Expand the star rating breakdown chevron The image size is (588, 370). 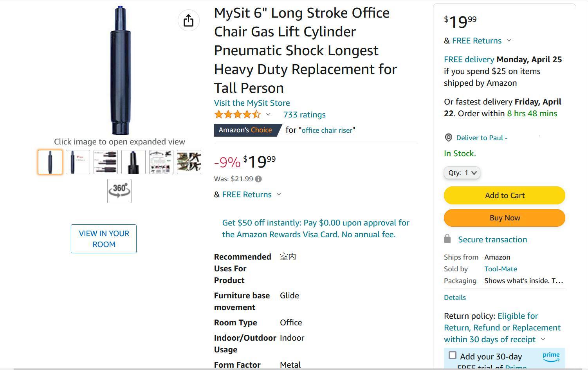click(268, 114)
